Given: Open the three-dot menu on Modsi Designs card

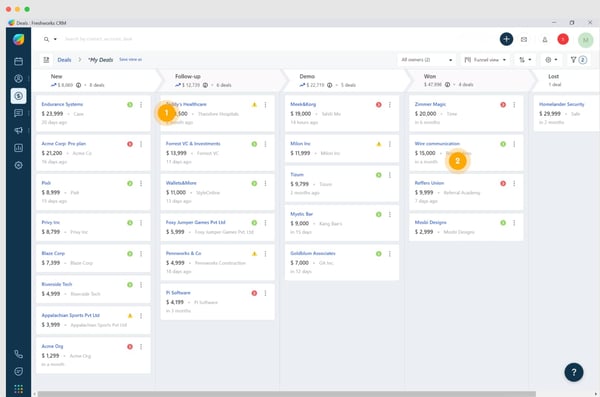Looking at the screenshot, I should pos(514,223).
